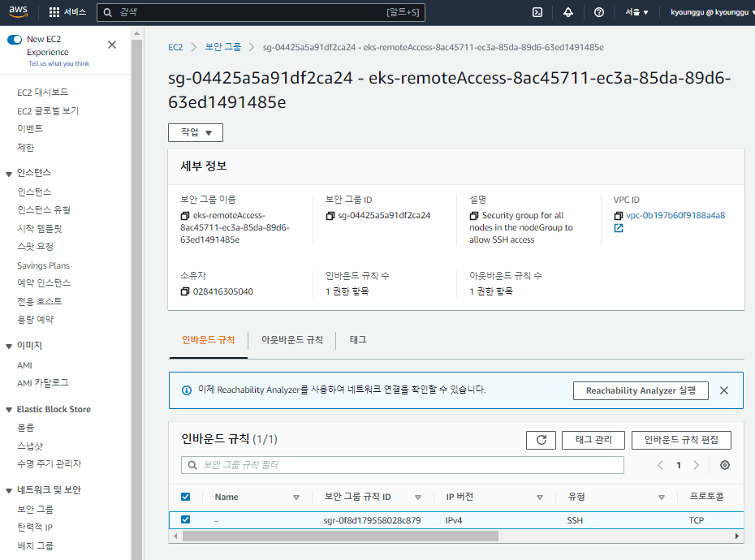Image resolution: width=755 pixels, height=560 pixels.
Task: Open the vpc-0b197b60f9188a4a8 link
Action: 675,216
